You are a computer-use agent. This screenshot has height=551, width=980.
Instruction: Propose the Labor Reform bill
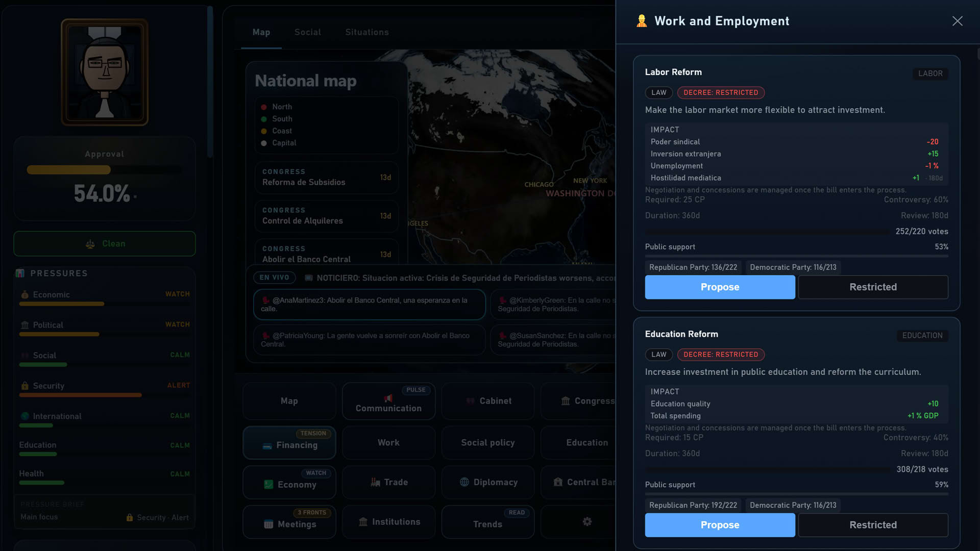pos(720,287)
